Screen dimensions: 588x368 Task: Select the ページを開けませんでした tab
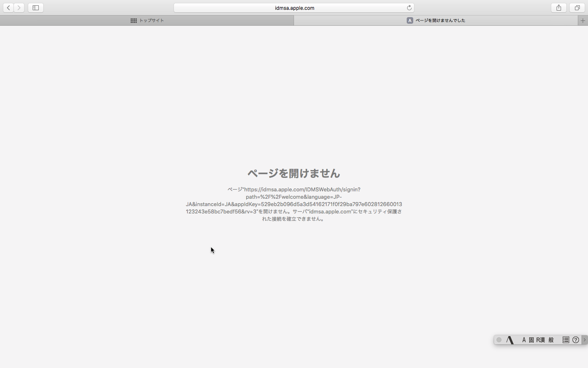436,20
